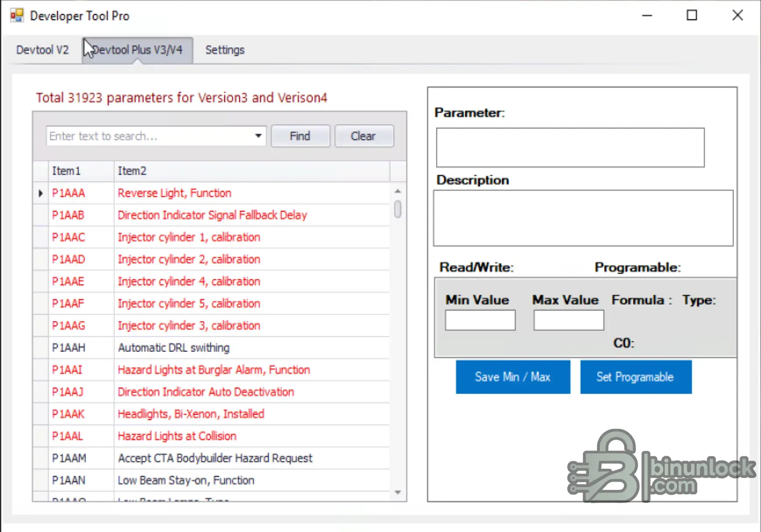
Task: Click the row indicator arrow beside P1AAA
Action: click(x=41, y=193)
